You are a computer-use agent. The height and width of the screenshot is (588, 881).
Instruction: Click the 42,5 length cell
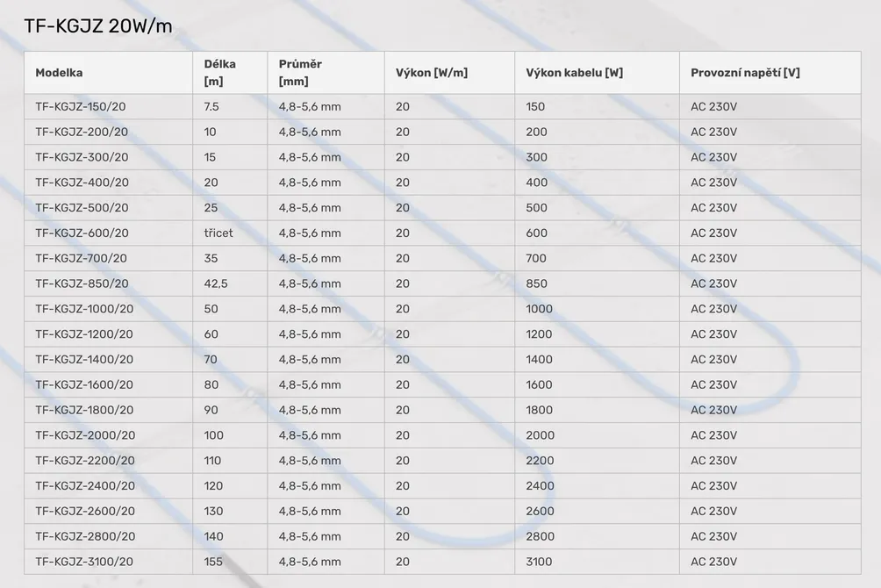(216, 283)
